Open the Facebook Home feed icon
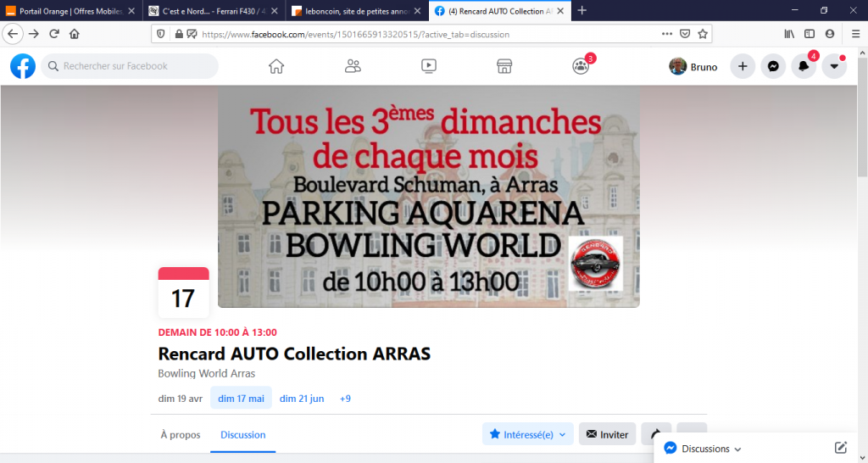Screen dimensions: 868x463 [276, 66]
